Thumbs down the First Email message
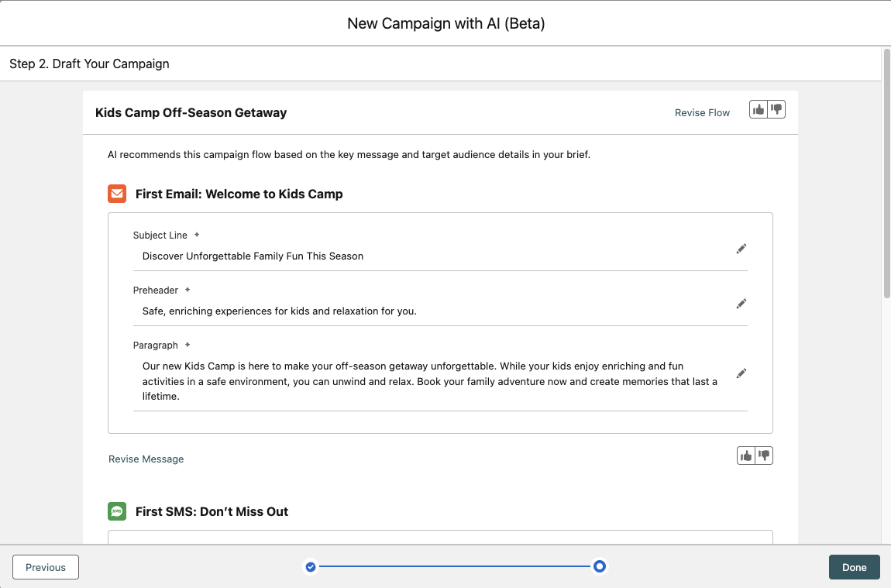891x588 pixels. [764, 456]
